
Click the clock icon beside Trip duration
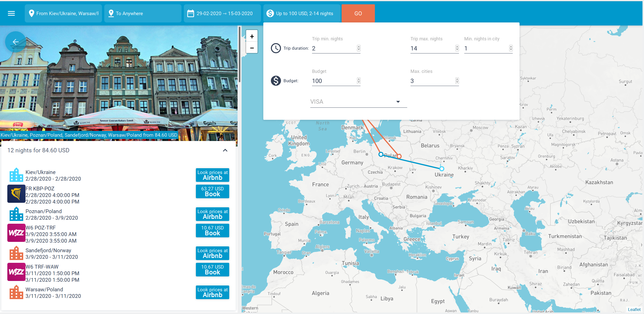tap(276, 48)
